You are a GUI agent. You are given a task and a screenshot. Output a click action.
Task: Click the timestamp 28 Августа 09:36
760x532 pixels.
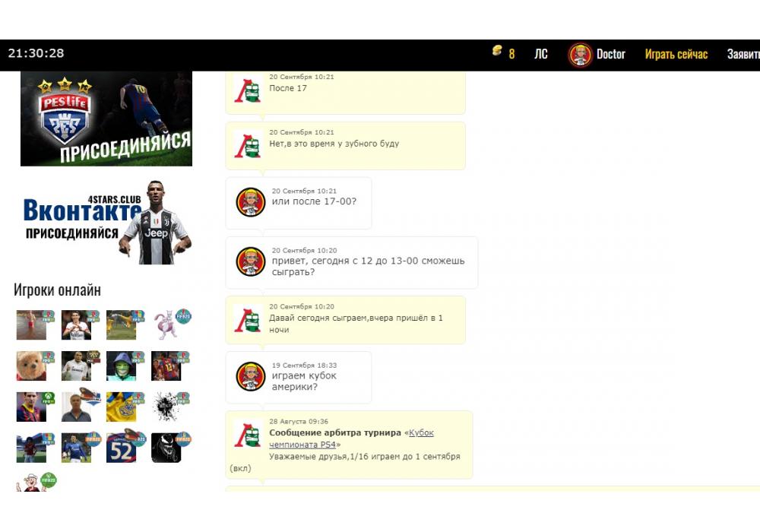pyautogui.click(x=299, y=422)
